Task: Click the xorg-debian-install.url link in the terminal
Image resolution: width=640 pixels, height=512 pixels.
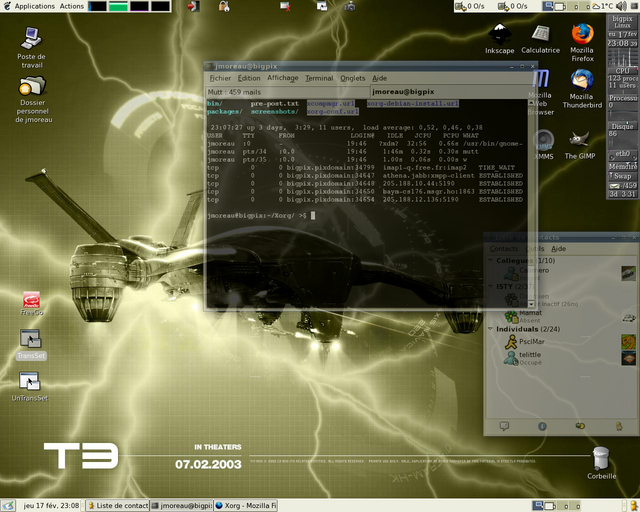Action: coord(413,103)
